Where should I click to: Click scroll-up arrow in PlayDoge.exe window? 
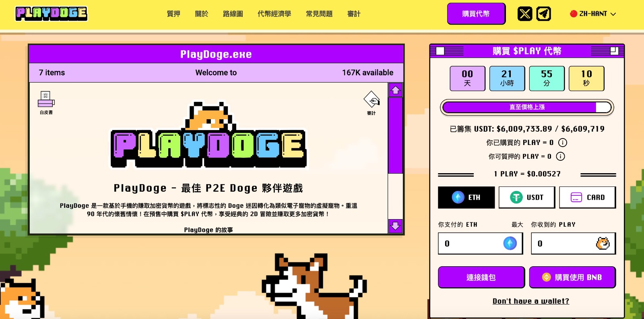pos(396,90)
